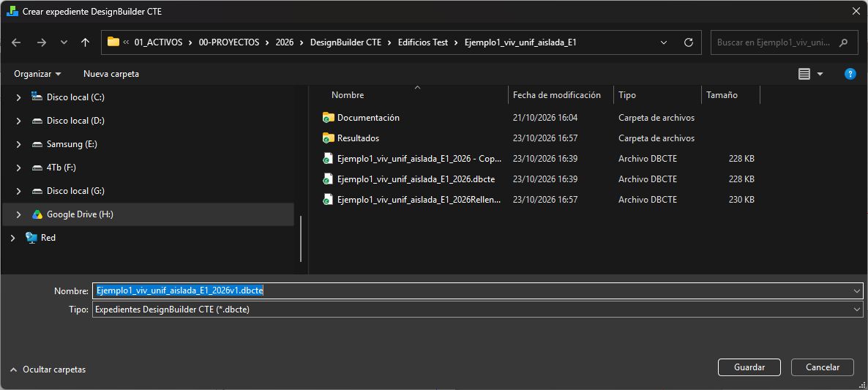Click Guardar to save the file

pyautogui.click(x=749, y=367)
